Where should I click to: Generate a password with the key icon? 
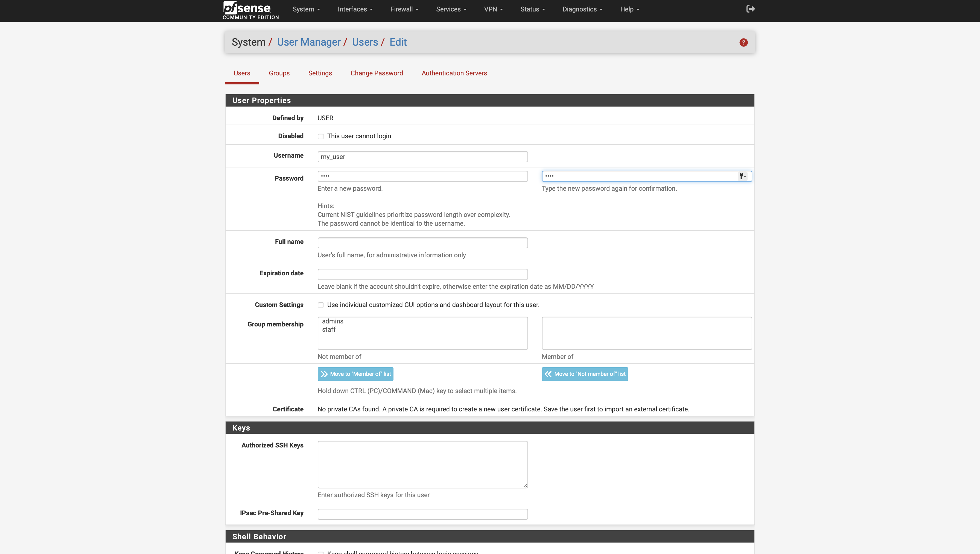(740, 176)
